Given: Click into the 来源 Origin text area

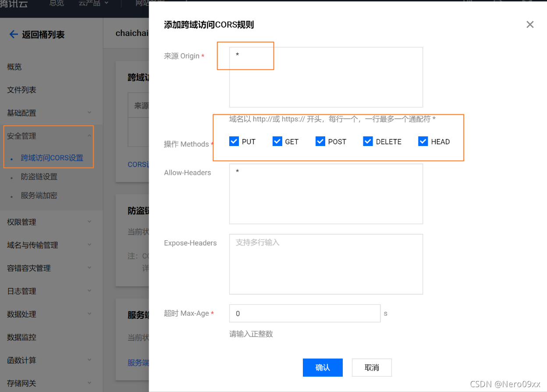Looking at the screenshot, I should [326, 77].
